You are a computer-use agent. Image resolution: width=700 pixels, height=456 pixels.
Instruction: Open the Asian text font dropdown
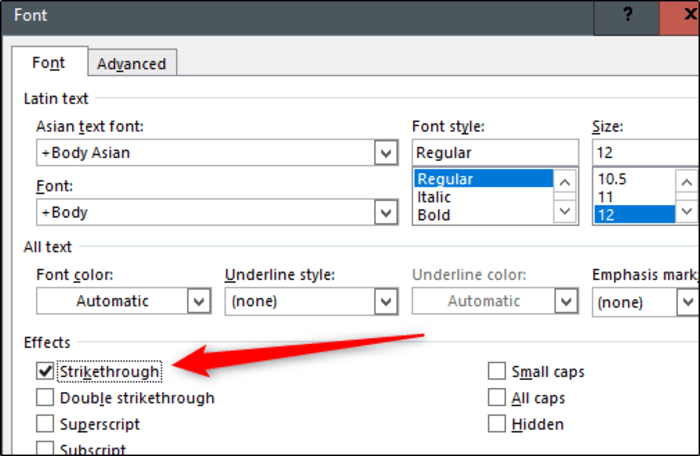click(386, 153)
